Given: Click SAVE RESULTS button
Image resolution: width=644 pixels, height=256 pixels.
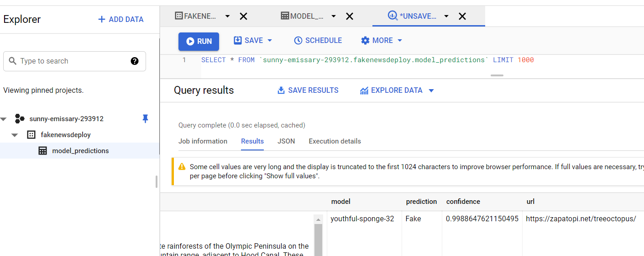Looking at the screenshot, I should click(308, 91).
